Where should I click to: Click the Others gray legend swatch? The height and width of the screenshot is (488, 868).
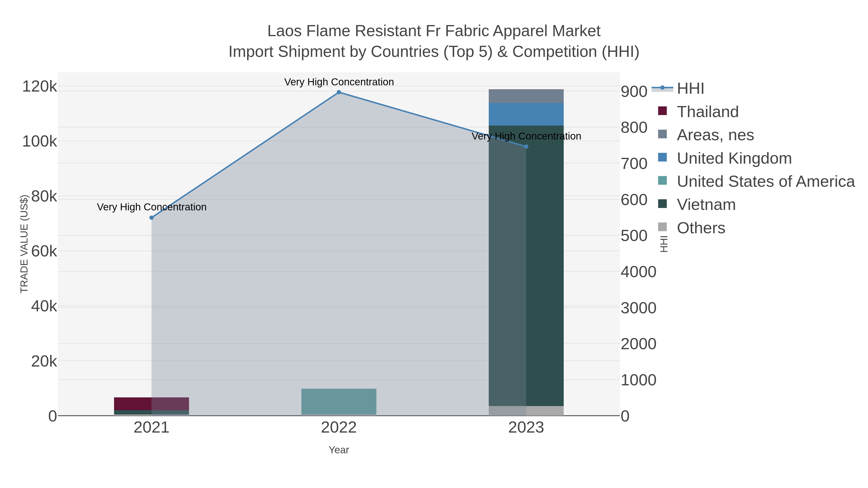point(663,227)
